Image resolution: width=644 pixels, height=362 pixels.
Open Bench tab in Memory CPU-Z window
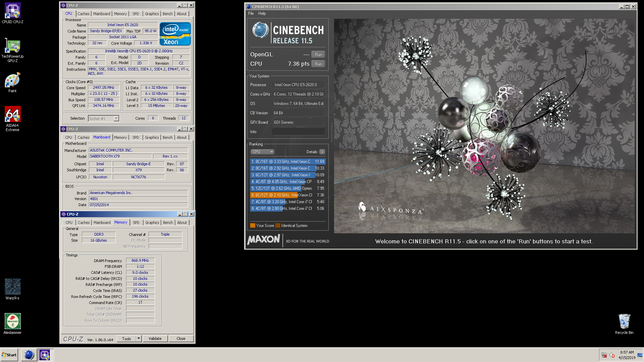click(x=168, y=223)
